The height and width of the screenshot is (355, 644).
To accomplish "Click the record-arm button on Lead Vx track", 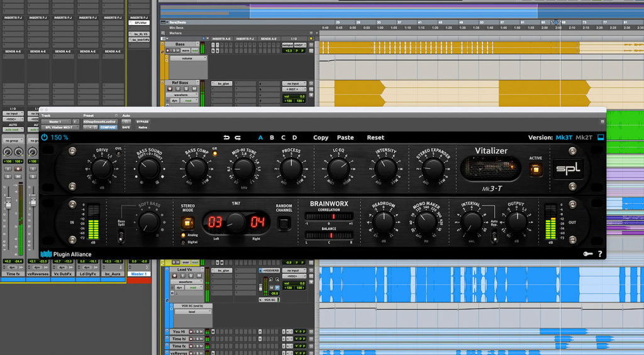I will coord(175,276).
